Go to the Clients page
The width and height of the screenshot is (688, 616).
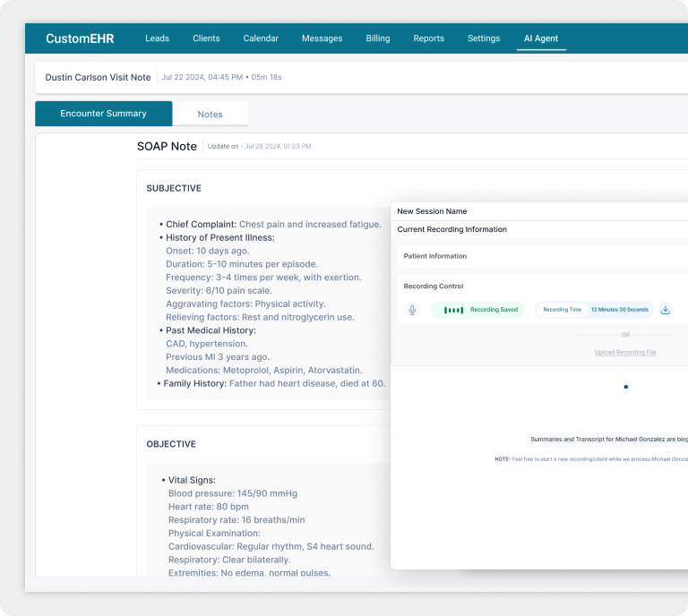point(206,38)
